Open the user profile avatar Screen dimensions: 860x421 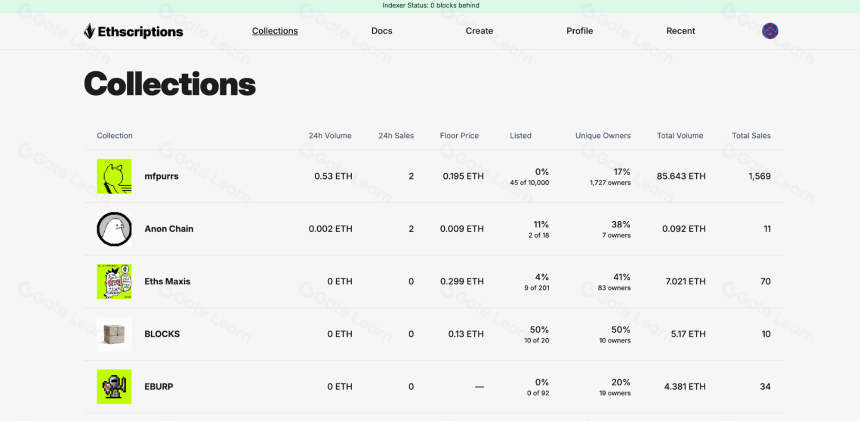[x=770, y=31]
